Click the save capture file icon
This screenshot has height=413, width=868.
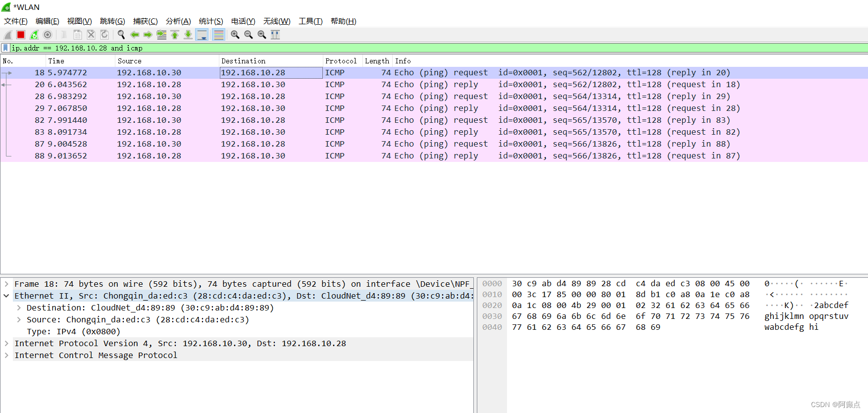[x=78, y=35]
